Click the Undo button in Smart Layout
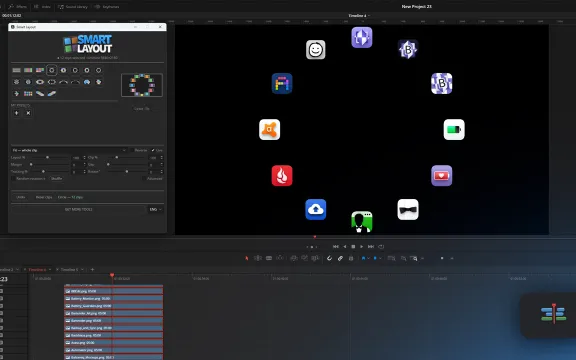Viewport: 576px width, 360px height. tap(21, 197)
